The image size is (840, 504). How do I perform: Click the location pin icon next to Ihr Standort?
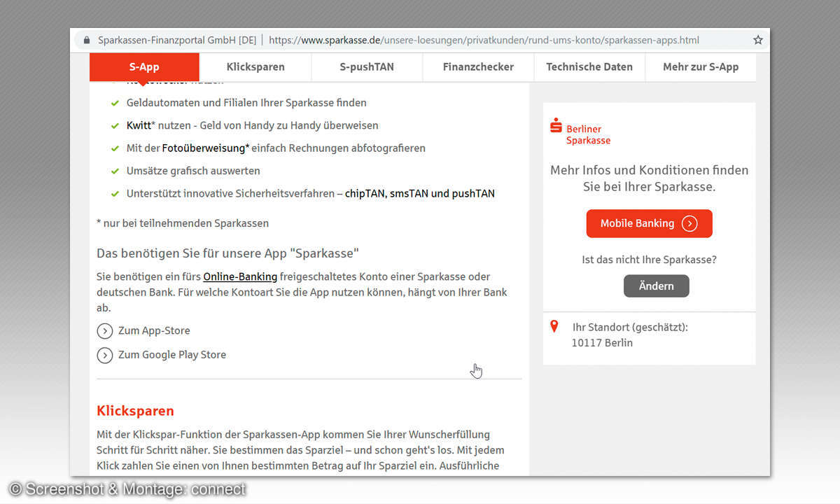(x=554, y=326)
